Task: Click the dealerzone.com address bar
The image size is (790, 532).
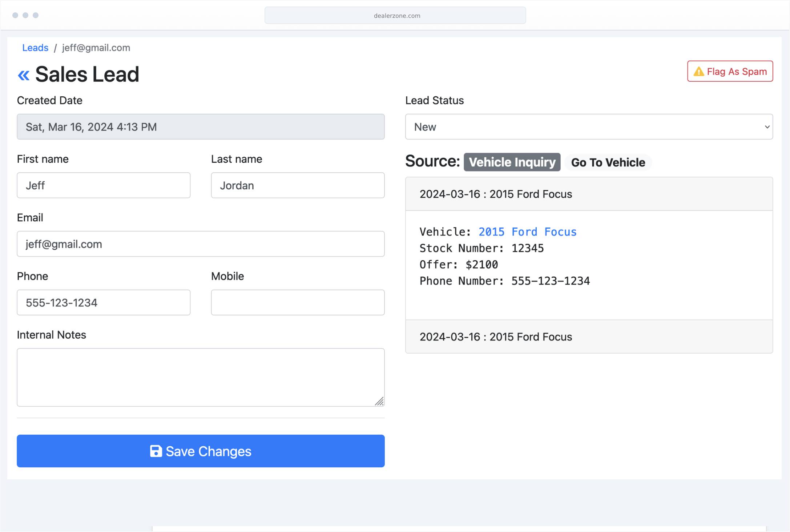Action: (395, 16)
